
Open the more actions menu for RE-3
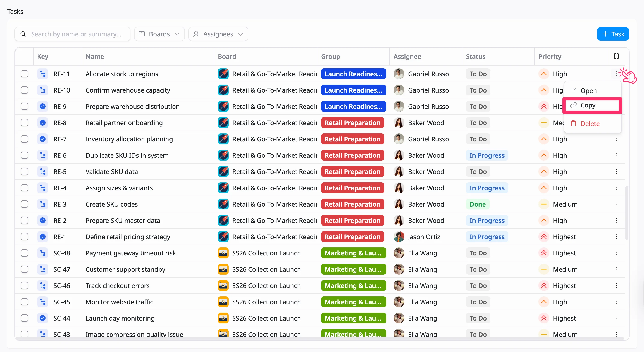coord(616,204)
